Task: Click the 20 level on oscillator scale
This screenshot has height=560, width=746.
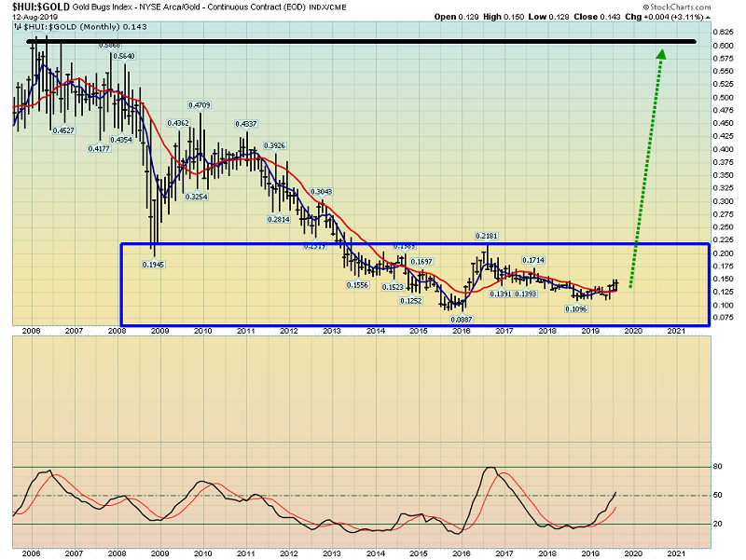Action: 717,524
